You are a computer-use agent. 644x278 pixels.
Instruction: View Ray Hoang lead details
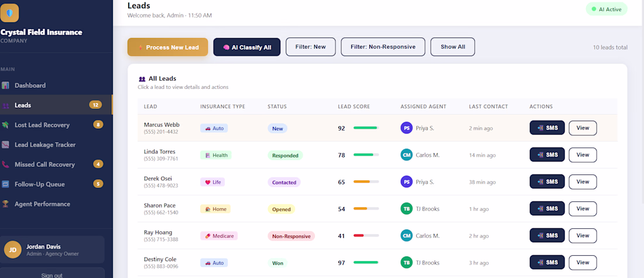click(x=583, y=236)
